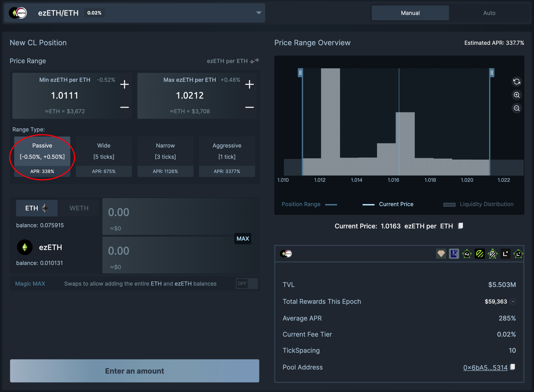534x392 pixels.
Task: Click the ETH amount input field
Action: [x=180, y=216]
